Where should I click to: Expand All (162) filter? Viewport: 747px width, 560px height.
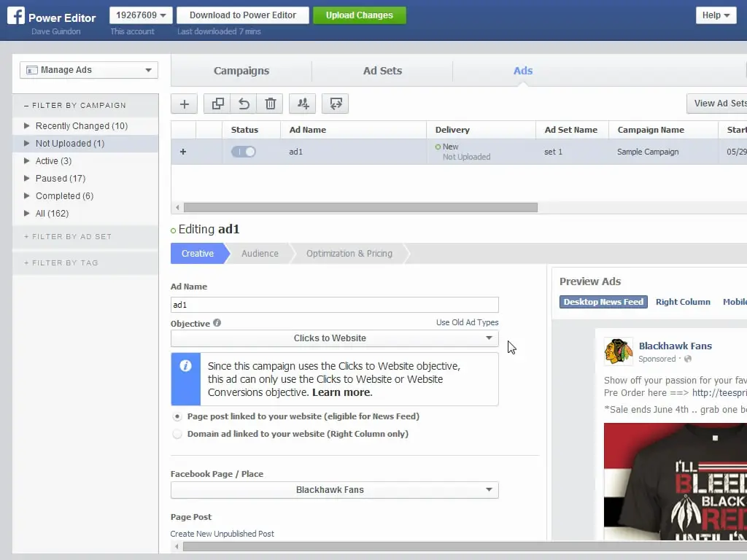click(27, 214)
